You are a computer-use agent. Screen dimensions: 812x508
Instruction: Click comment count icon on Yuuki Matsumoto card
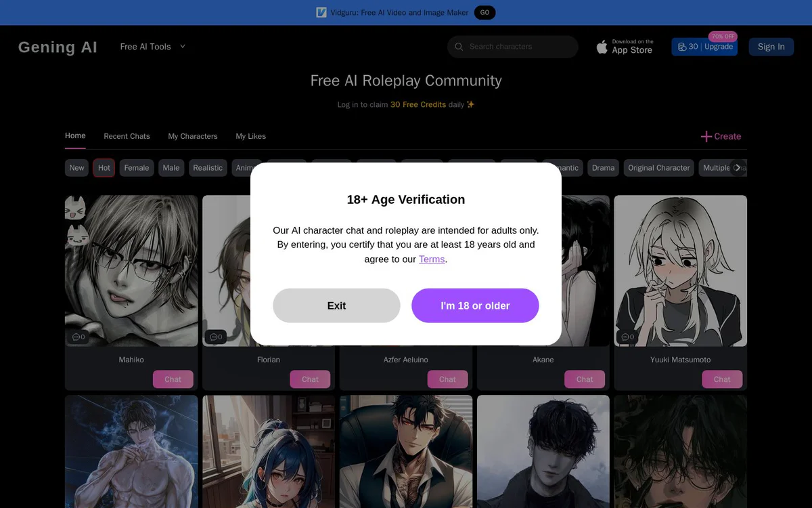coord(625,337)
